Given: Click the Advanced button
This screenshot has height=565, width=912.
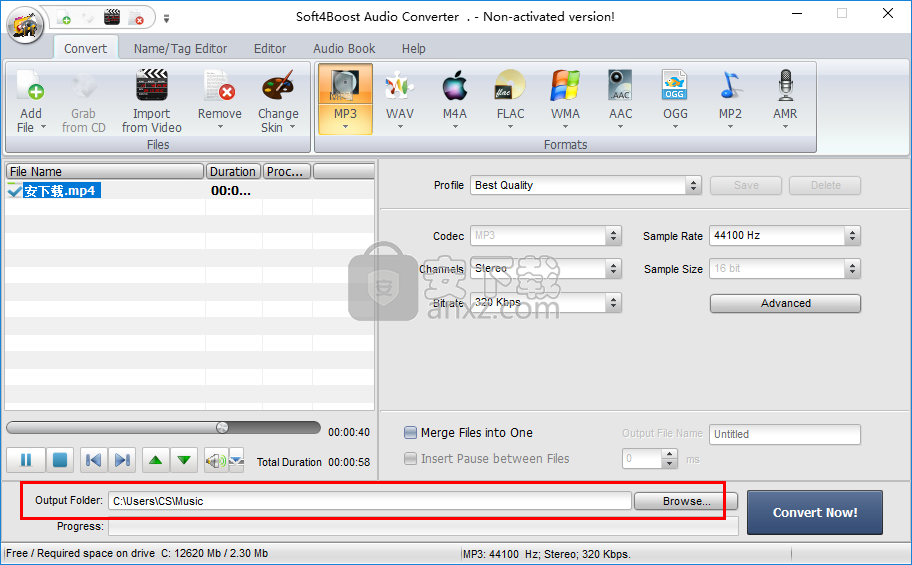Looking at the screenshot, I should pos(785,303).
